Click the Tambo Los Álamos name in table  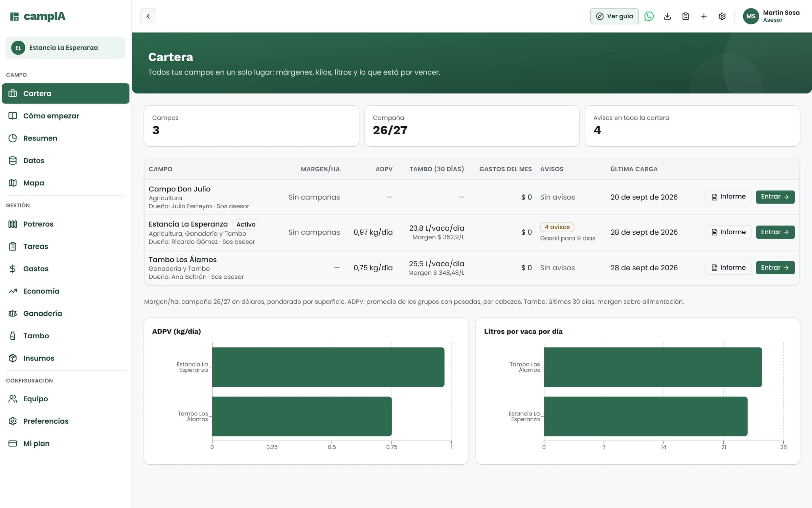point(183,259)
